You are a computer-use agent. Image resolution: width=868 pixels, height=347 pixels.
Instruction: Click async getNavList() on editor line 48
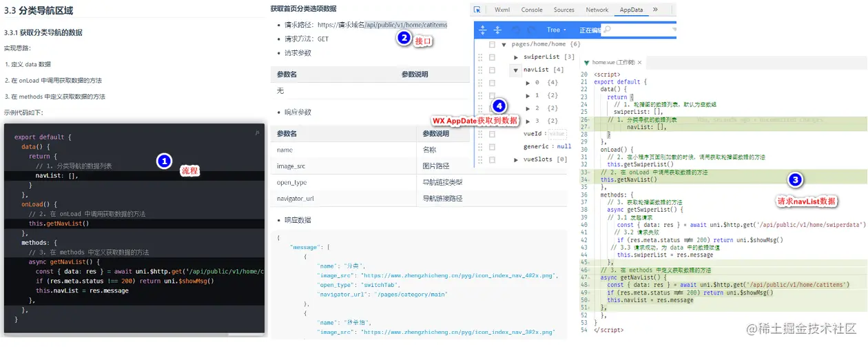(632, 277)
